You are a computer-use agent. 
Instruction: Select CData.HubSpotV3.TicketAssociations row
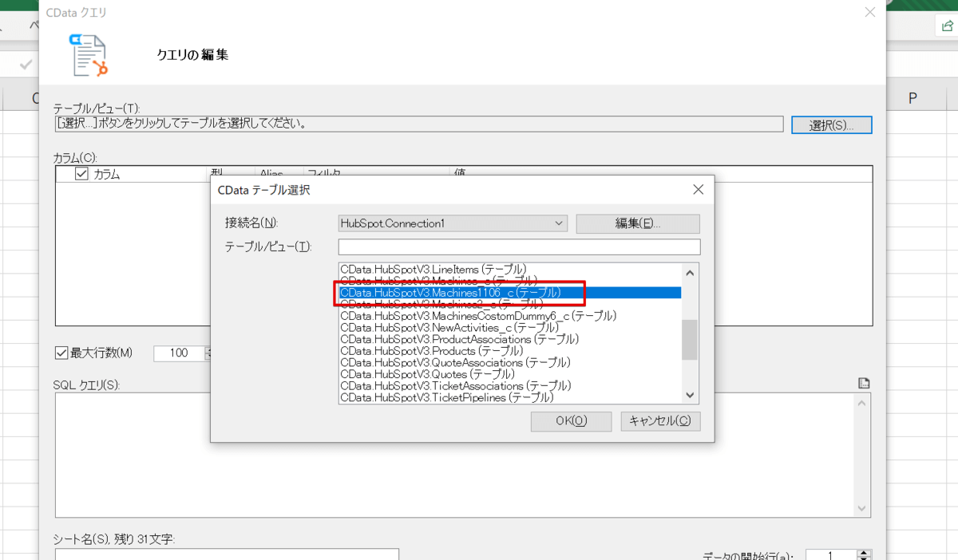click(x=510, y=385)
